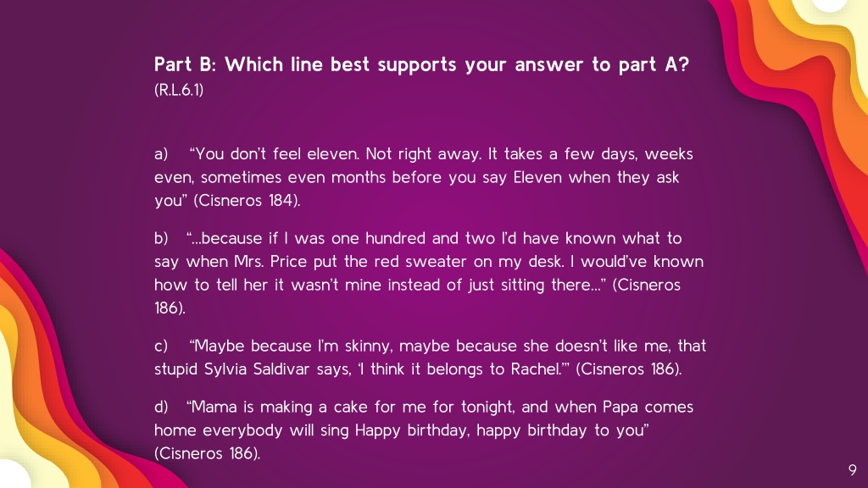Click the final (Cisneros 186) citation in option d
The image size is (868, 488).
click(x=207, y=453)
